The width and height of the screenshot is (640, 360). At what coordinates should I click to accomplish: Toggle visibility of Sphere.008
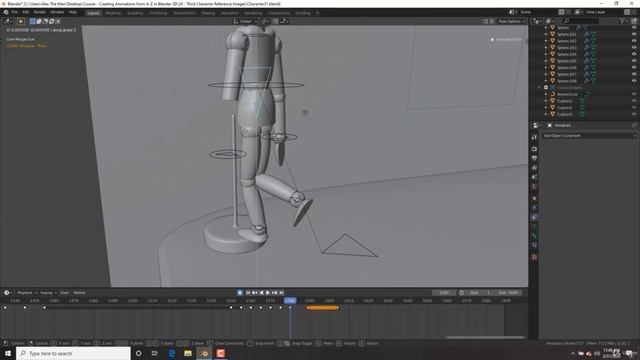(634, 81)
